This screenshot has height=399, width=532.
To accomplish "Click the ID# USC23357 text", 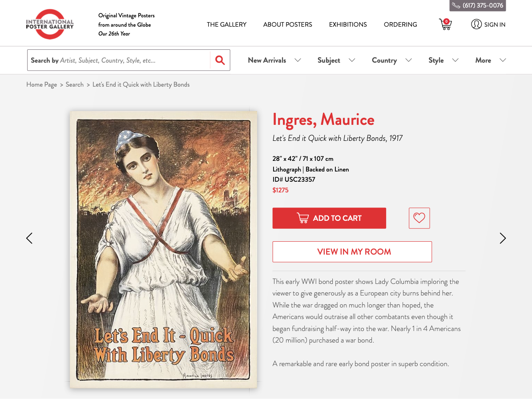I will (x=294, y=180).
